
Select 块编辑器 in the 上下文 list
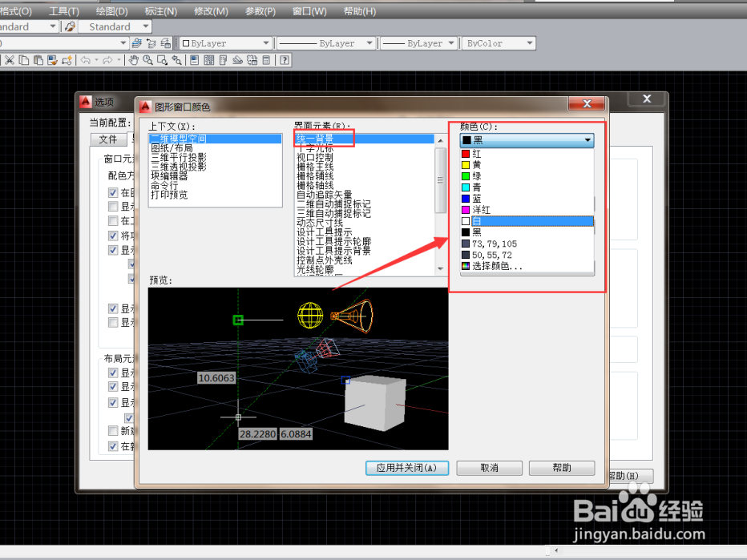[172, 174]
